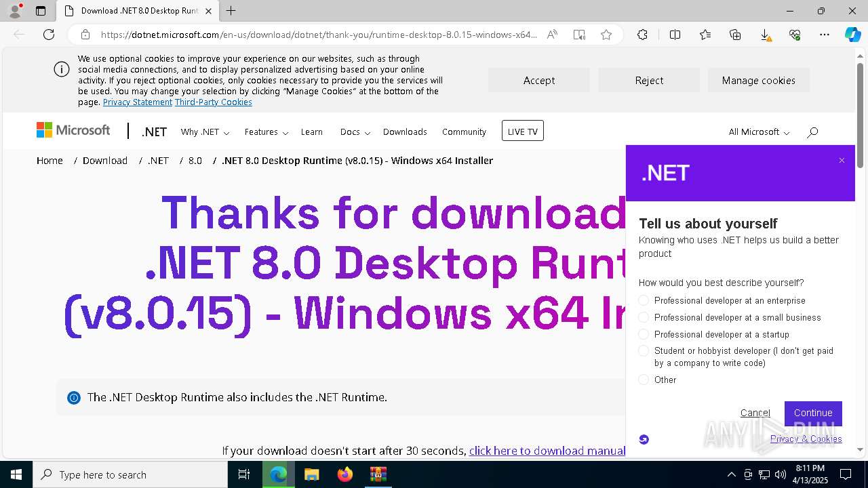This screenshot has height=488, width=868.
Task: Open the Copilot sidebar icon
Action: pos(852,35)
